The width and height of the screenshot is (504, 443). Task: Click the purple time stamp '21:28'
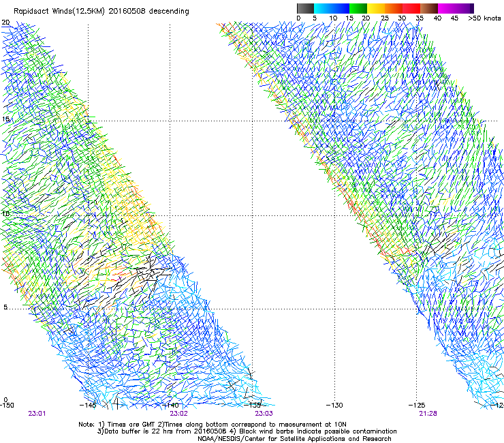click(428, 414)
